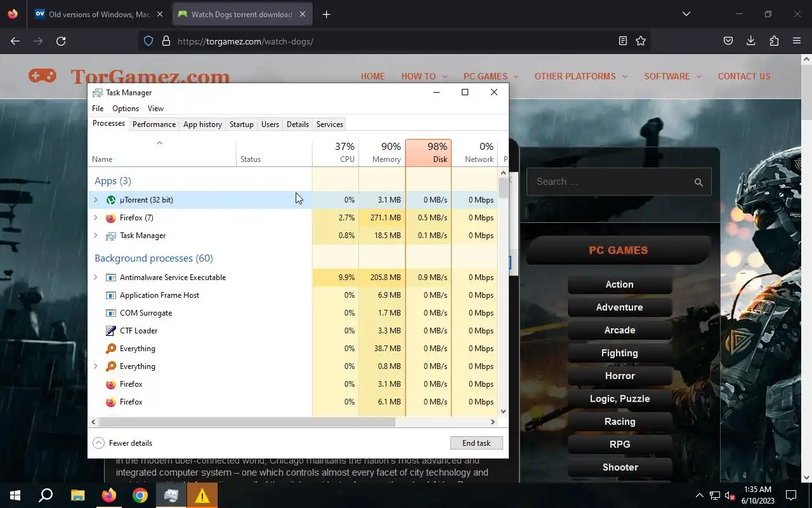The width and height of the screenshot is (812, 508).
Task: Click the µTorrent app icon in process list
Action: click(111, 200)
